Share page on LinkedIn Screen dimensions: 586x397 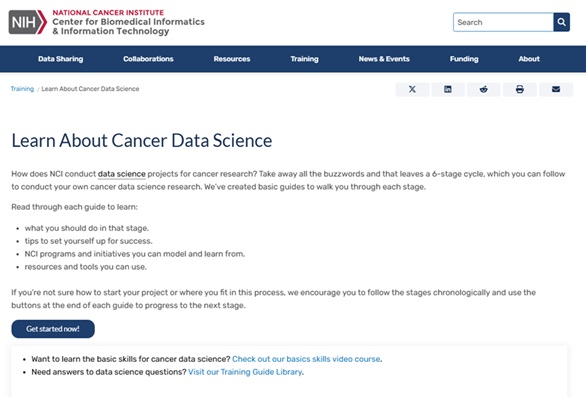click(448, 89)
